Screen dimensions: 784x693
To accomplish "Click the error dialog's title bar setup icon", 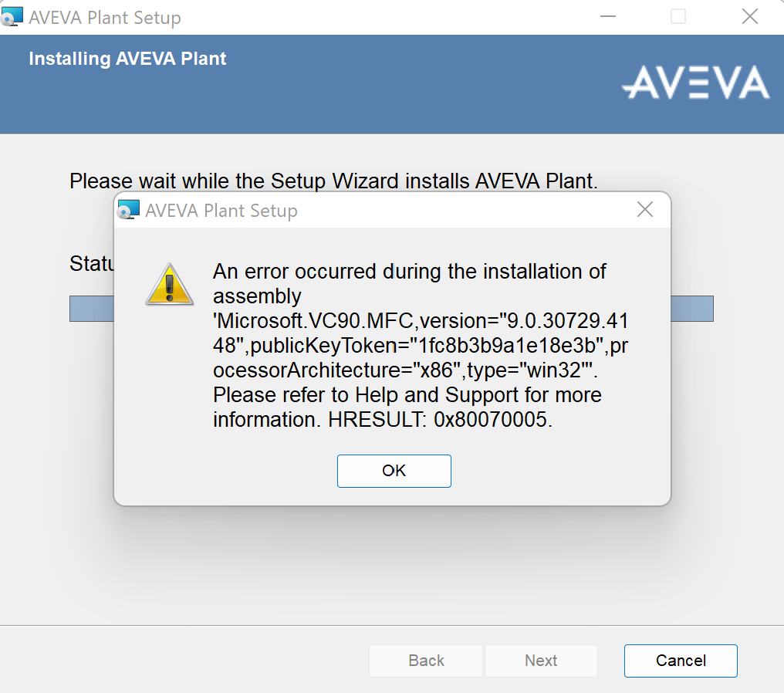I will 129,210.
